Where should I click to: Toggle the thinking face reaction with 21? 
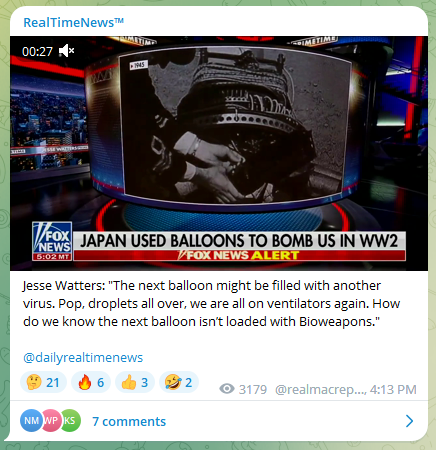click(x=44, y=382)
